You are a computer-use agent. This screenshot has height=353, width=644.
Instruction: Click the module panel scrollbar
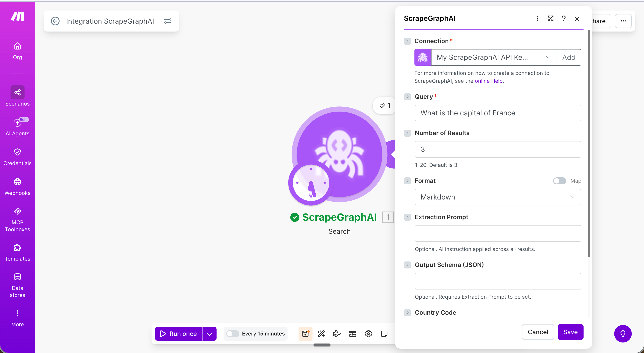click(x=589, y=144)
